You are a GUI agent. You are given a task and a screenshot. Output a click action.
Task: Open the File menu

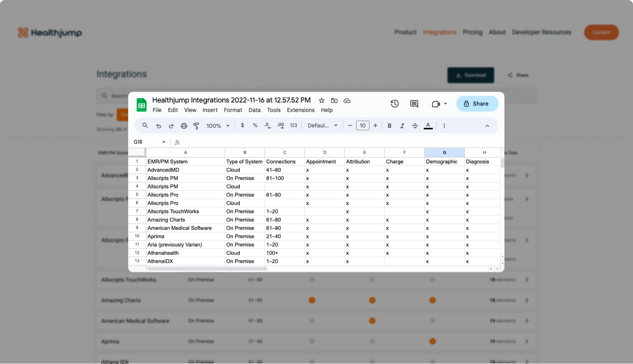157,110
